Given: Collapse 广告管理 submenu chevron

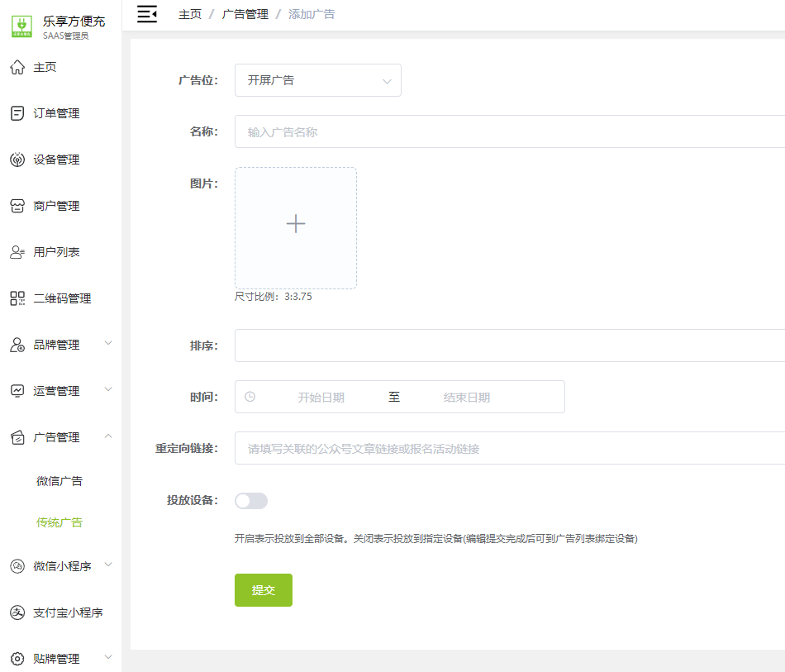Looking at the screenshot, I should point(108,436).
